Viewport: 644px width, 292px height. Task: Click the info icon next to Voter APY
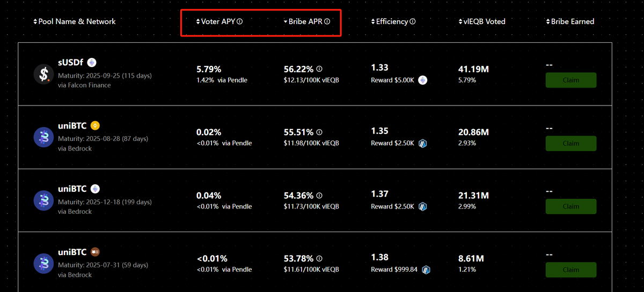pos(240,22)
